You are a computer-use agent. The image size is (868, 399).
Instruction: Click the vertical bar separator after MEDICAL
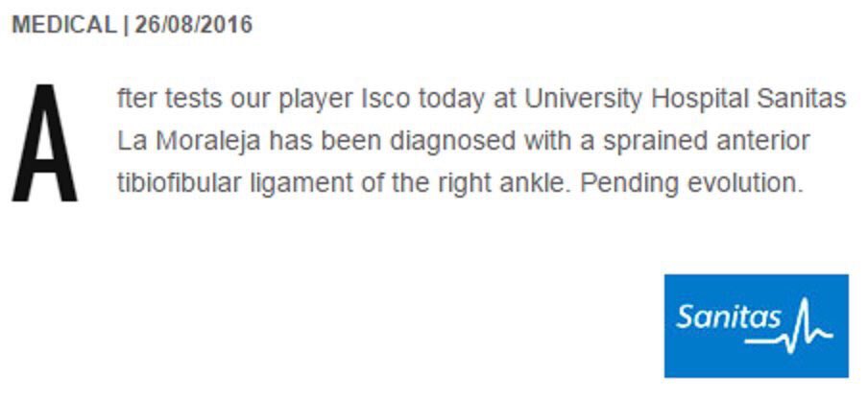click(125, 25)
